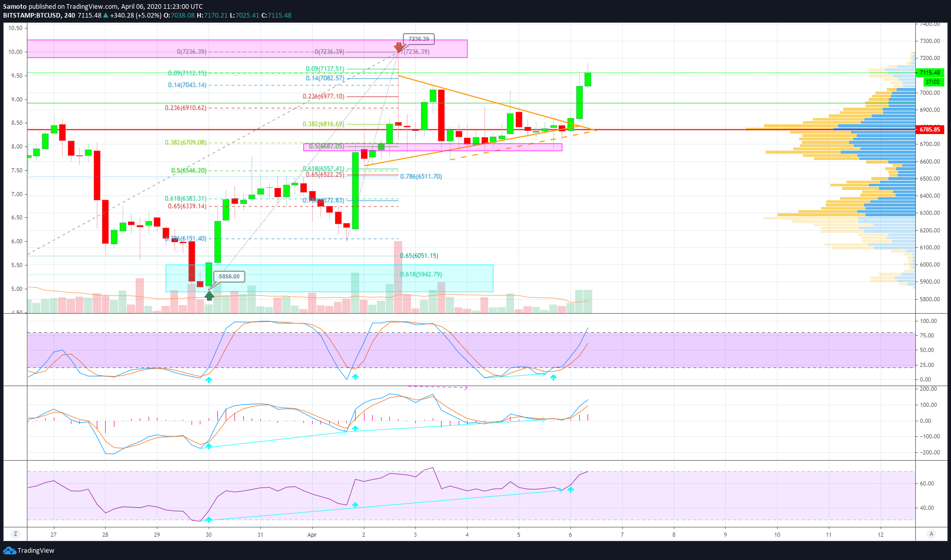Viewport: 951px width, 560px height.
Task: Select the 7236.39 price callout label
Action: [x=419, y=39]
